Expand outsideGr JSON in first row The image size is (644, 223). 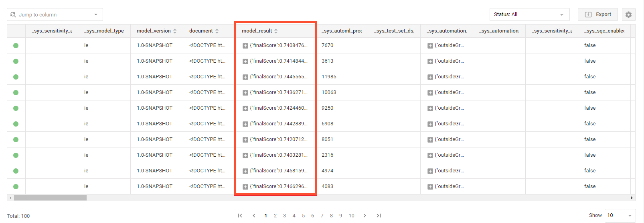click(430, 46)
